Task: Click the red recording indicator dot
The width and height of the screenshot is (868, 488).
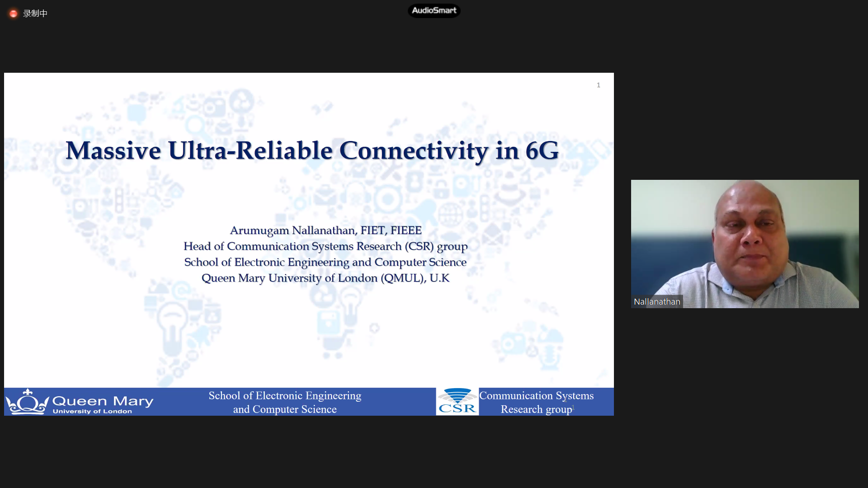Action: click(x=14, y=14)
